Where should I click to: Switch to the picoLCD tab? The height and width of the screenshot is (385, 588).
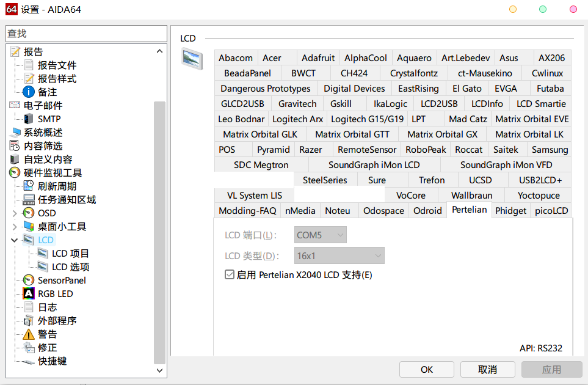(551, 211)
